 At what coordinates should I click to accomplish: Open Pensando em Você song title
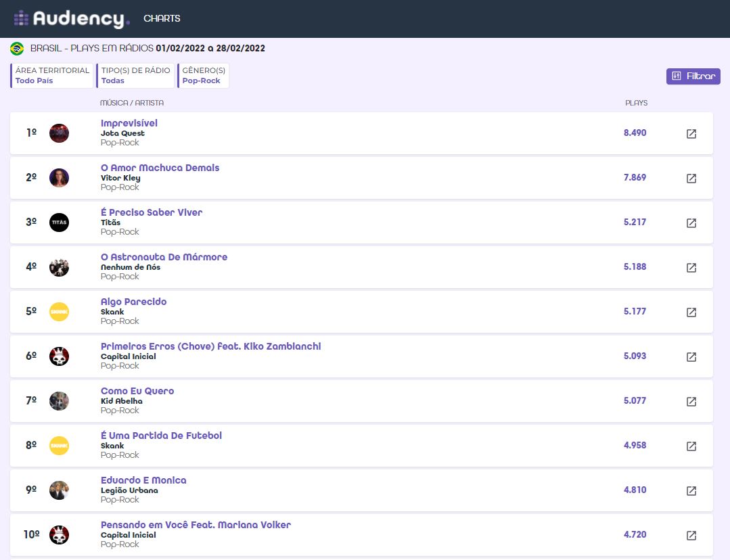pyautogui.click(x=196, y=525)
